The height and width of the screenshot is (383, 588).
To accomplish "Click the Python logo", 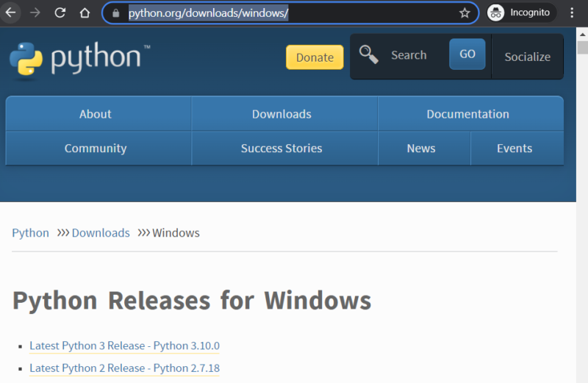I will pos(79,60).
